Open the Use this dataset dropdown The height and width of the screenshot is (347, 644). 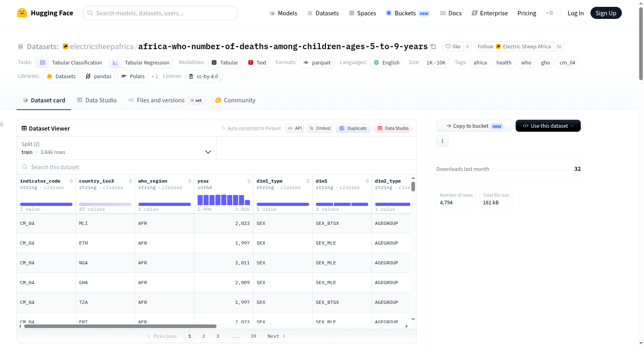tap(548, 126)
